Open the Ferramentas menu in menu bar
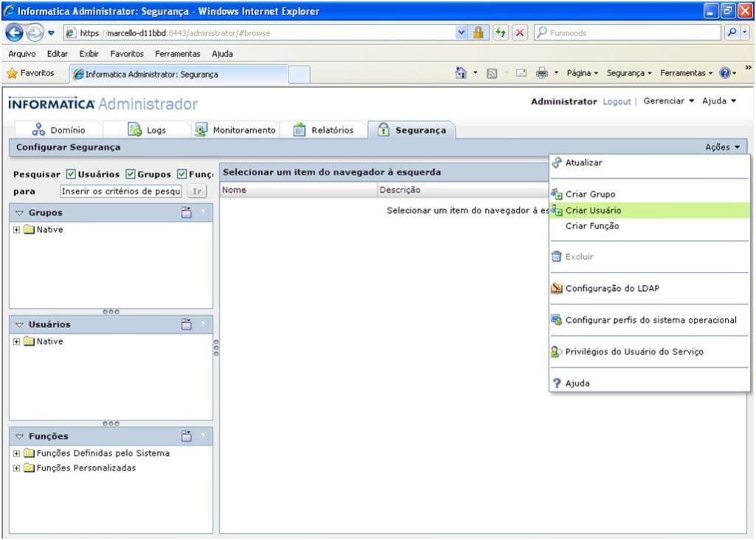Image resolution: width=756 pixels, height=540 pixels. coord(177,54)
